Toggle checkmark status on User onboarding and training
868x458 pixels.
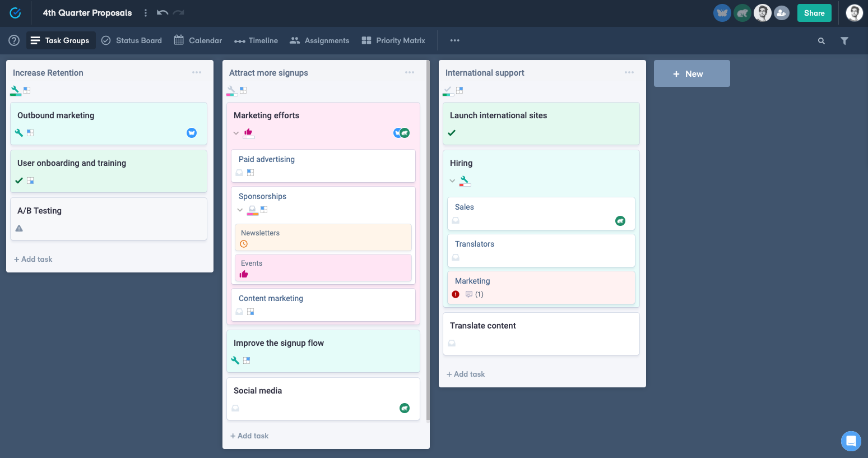(19, 181)
